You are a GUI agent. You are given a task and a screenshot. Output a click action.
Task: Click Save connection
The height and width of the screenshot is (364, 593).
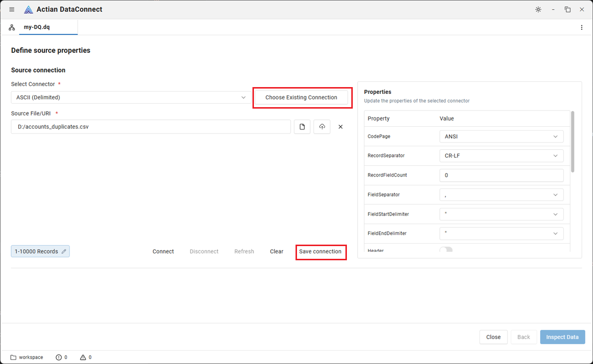[320, 251]
